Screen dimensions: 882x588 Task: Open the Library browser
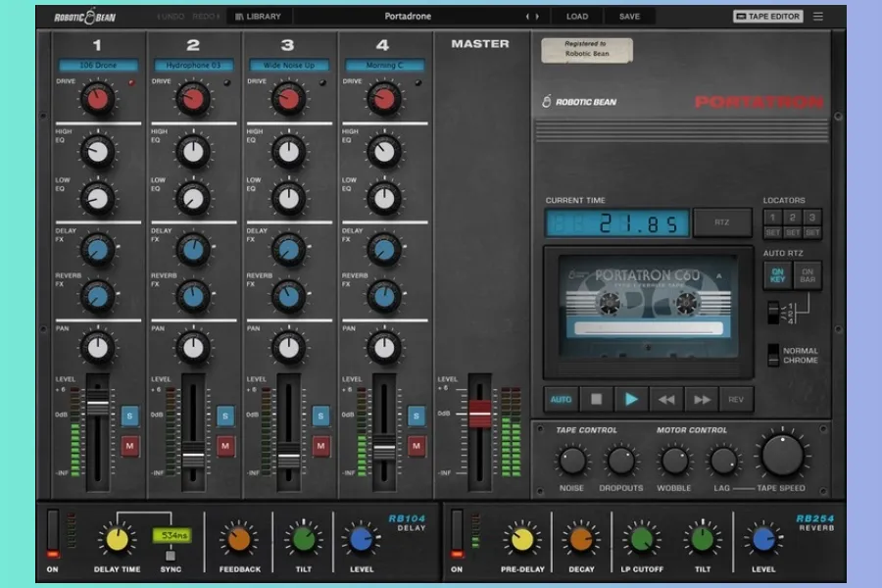(x=259, y=17)
